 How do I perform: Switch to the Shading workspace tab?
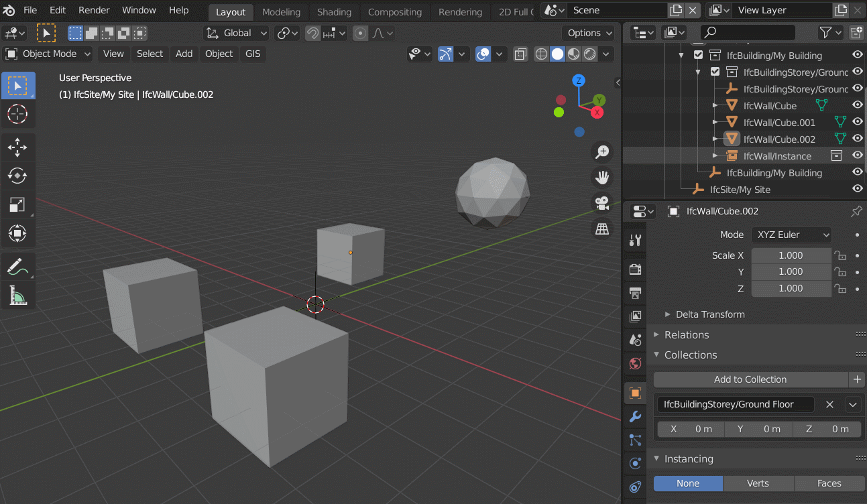click(x=334, y=11)
